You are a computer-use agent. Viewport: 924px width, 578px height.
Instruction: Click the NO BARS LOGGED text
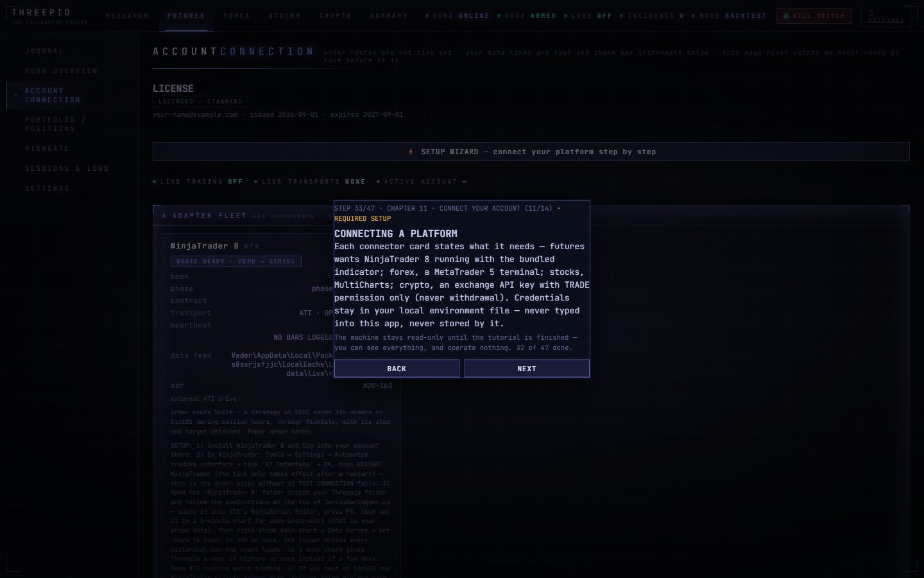(x=303, y=338)
